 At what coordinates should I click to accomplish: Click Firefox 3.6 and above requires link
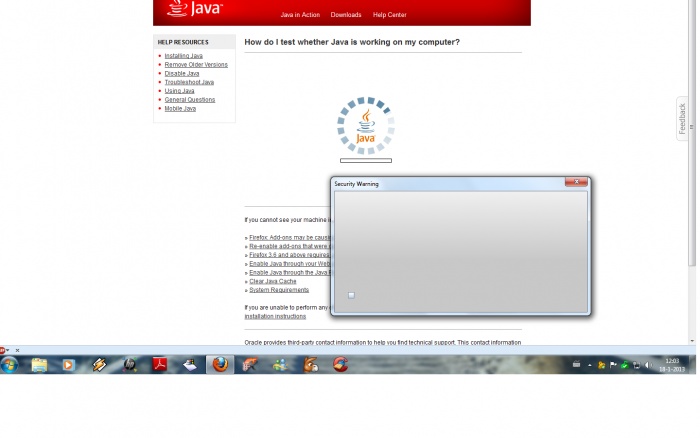pyautogui.click(x=289, y=255)
